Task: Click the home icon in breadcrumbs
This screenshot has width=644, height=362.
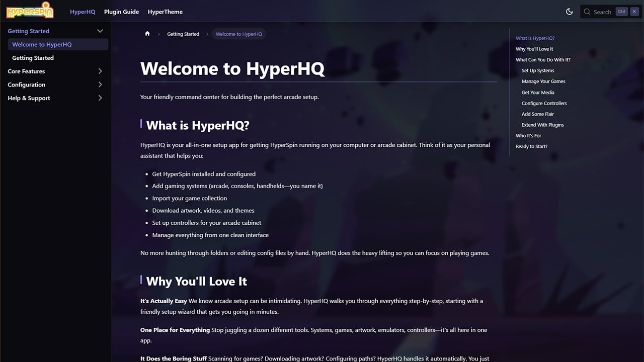Action: 147,34
